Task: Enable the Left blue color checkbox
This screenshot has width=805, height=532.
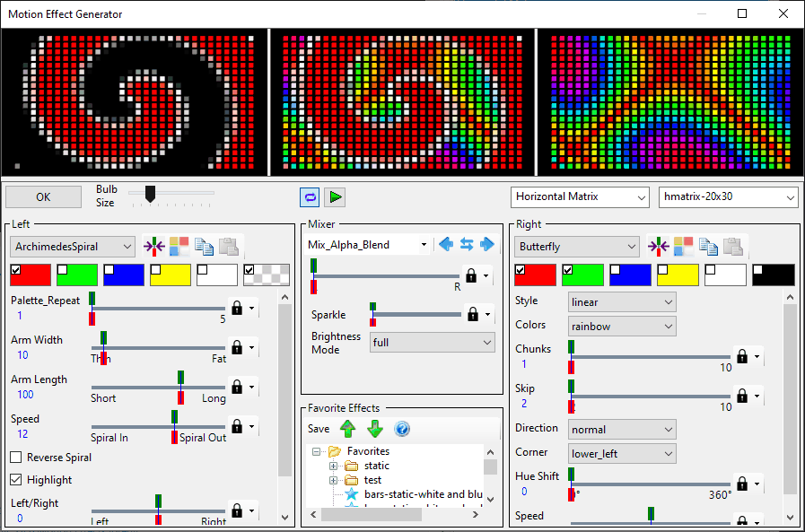Action: (x=109, y=270)
